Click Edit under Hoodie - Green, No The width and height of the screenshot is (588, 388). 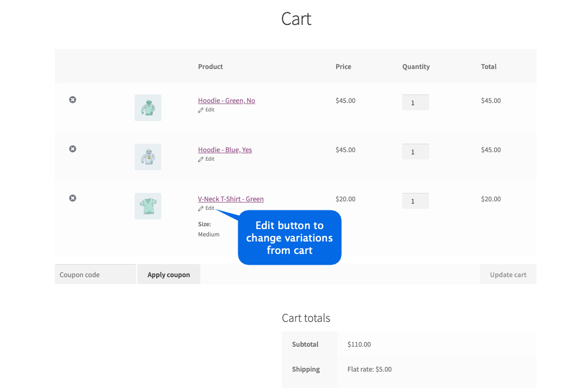coord(207,110)
